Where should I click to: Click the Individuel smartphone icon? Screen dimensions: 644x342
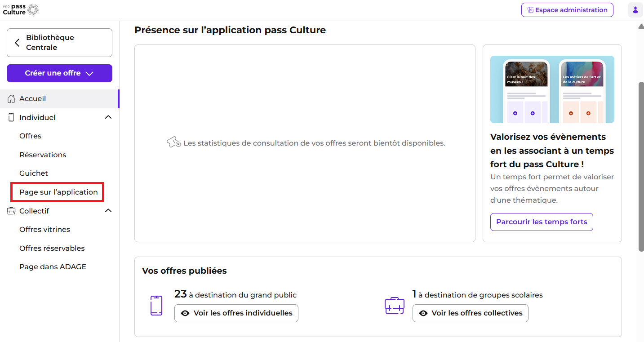click(x=11, y=117)
